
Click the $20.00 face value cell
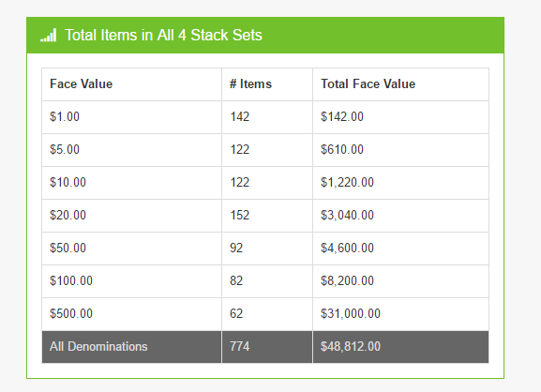131,216
